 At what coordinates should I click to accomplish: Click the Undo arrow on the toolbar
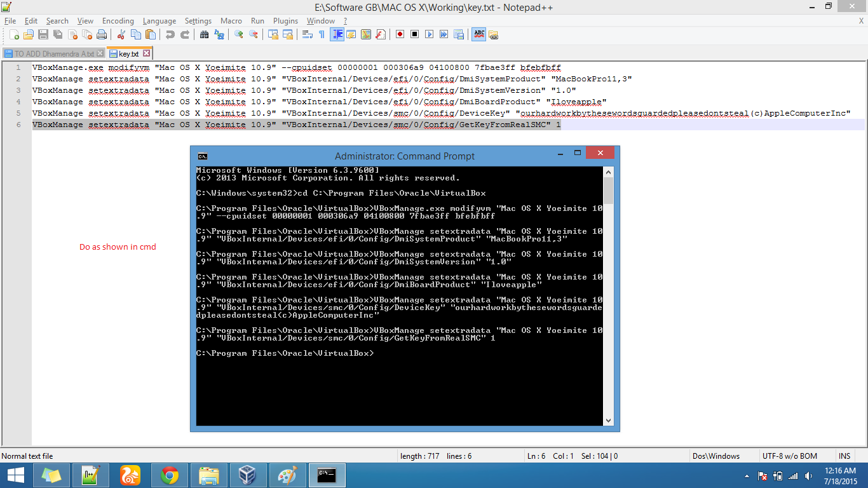[x=169, y=34]
